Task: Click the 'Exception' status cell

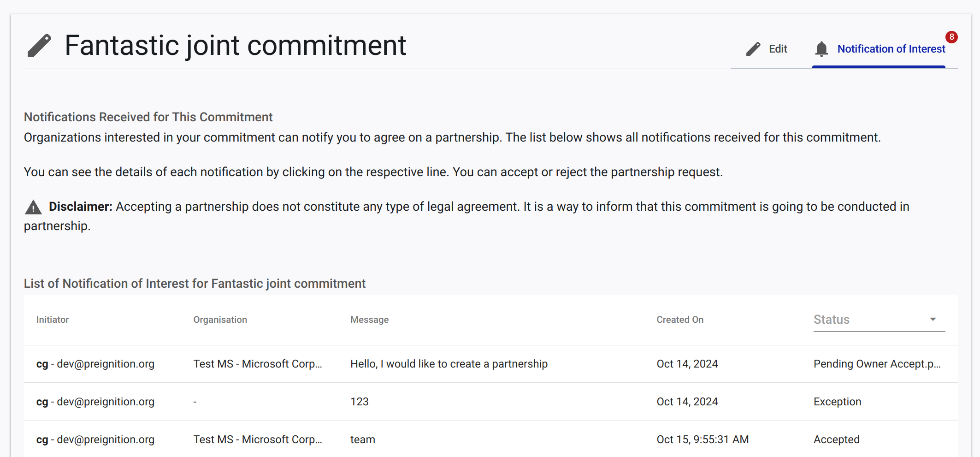Action: click(x=837, y=402)
